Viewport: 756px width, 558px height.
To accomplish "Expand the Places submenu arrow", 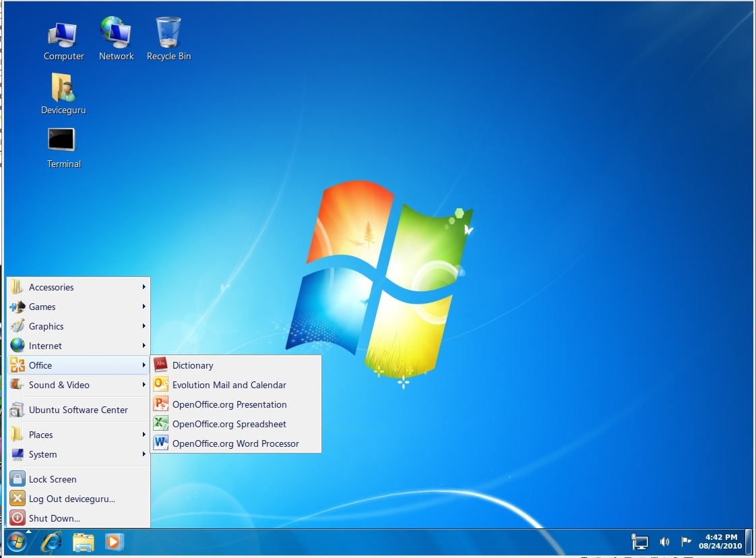I will click(x=144, y=435).
